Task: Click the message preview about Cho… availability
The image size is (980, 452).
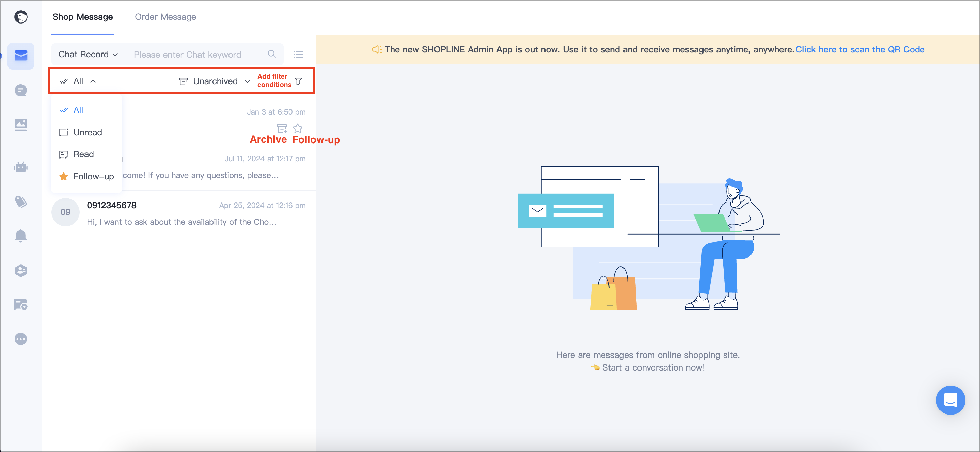Action: tap(182, 222)
